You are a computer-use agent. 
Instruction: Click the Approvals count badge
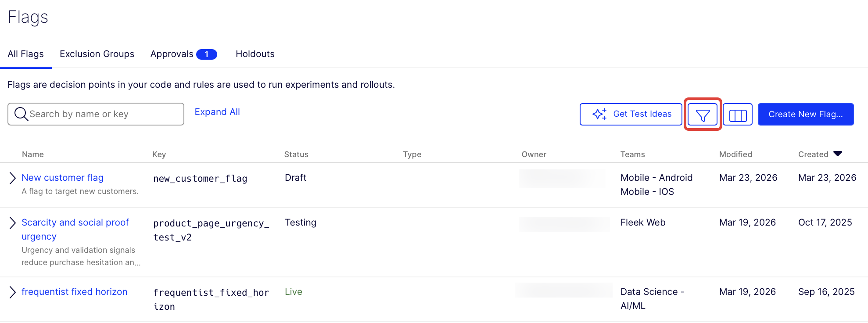(x=206, y=54)
